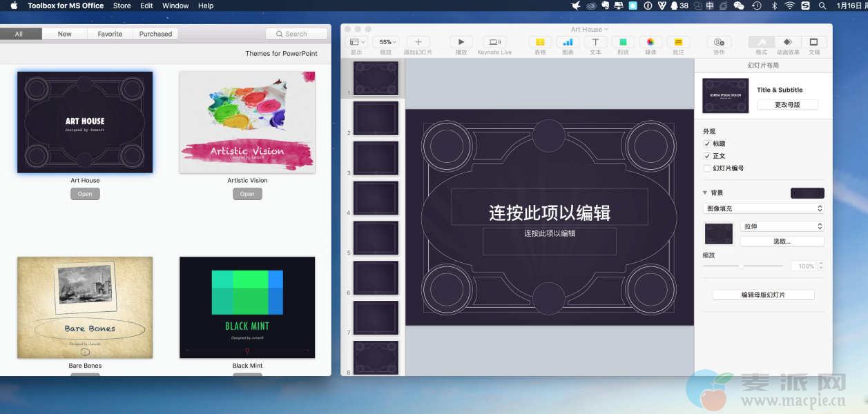This screenshot has height=414, width=868.
Task: Add a comment with the 批注 icon
Action: point(678,42)
